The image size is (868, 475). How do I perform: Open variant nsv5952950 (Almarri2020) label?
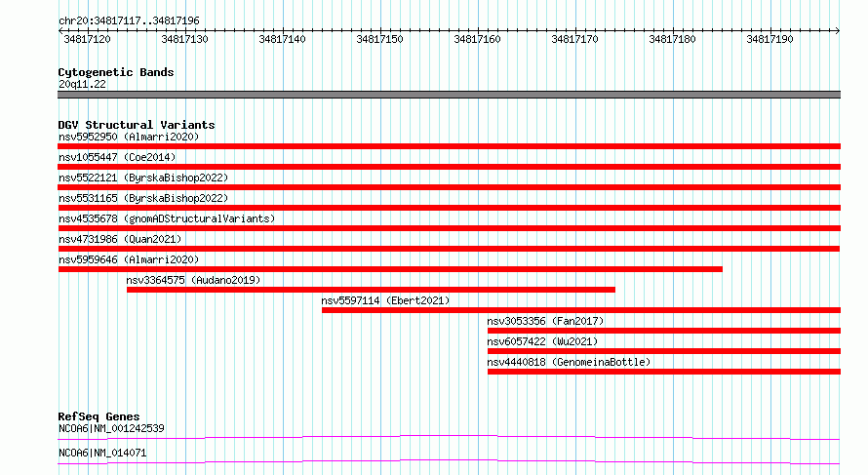(129, 137)
